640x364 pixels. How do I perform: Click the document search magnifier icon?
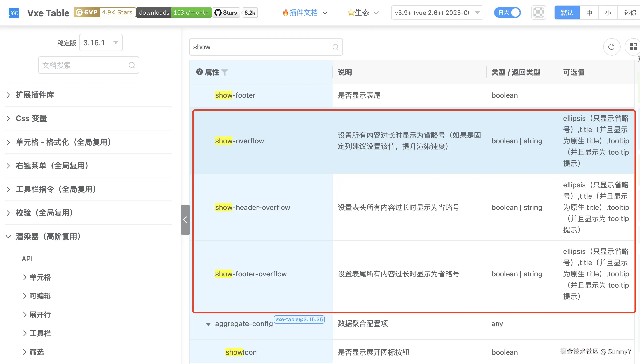tap(132, 65)
